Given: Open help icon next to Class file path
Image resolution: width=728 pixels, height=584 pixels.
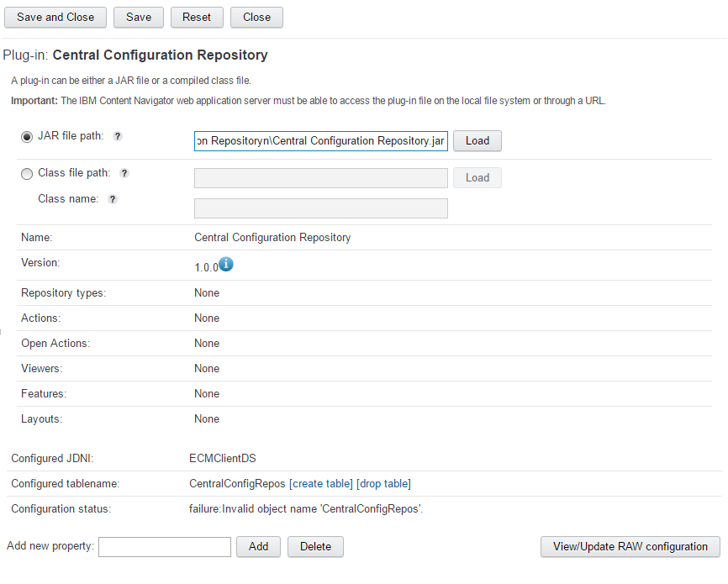Looking at the screenshot, I should [x=124, y=173].
